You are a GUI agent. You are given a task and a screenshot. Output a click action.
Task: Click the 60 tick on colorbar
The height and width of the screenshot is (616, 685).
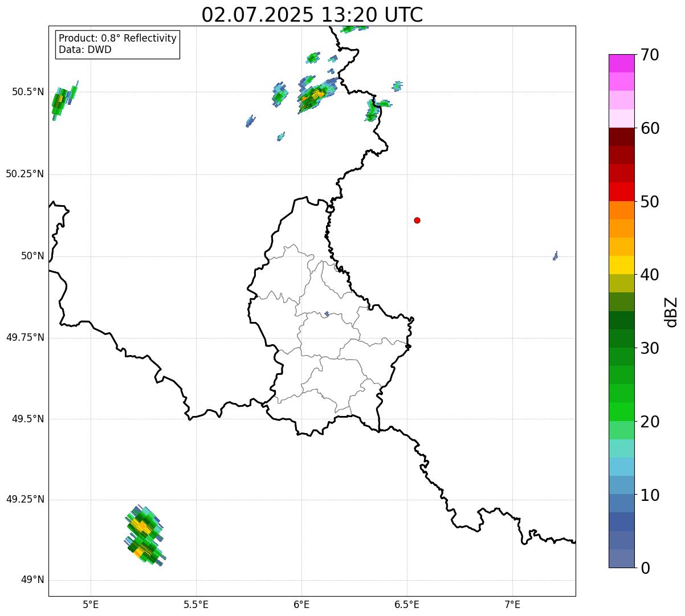(x=650, y=128)
